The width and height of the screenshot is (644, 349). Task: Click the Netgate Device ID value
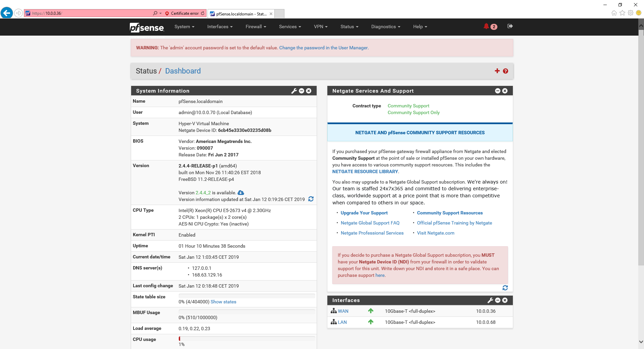245,130
